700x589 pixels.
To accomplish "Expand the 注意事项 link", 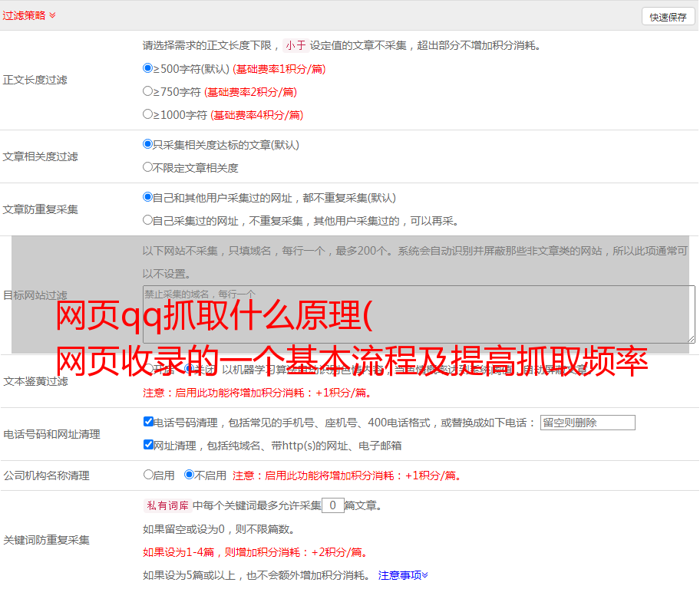I will coord(403,575).
